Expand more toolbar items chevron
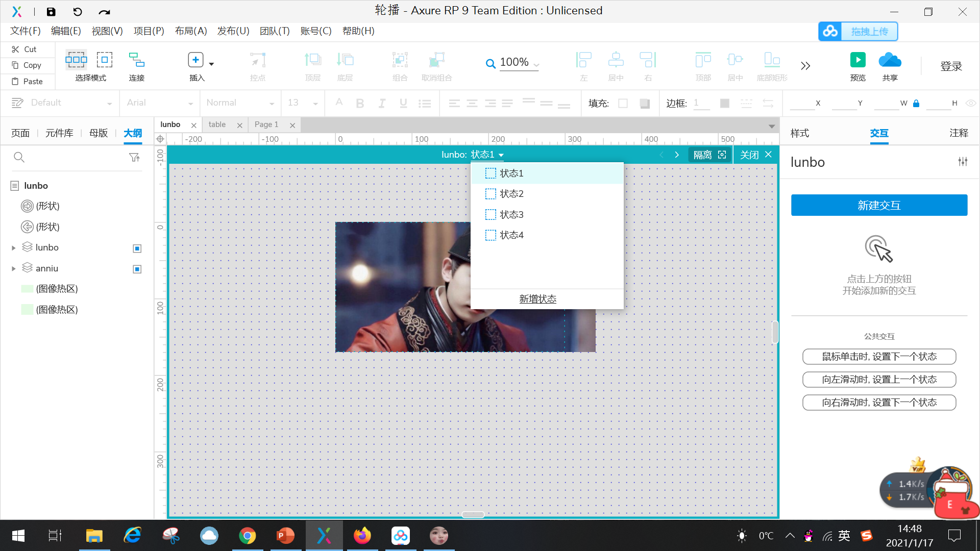This screenshot has width=980, height=551. tap(805, 66)
